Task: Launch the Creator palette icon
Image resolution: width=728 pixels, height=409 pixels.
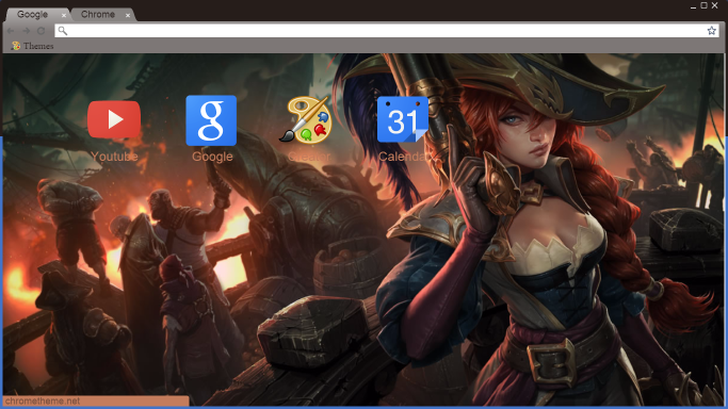Action: tap(306, 119)
